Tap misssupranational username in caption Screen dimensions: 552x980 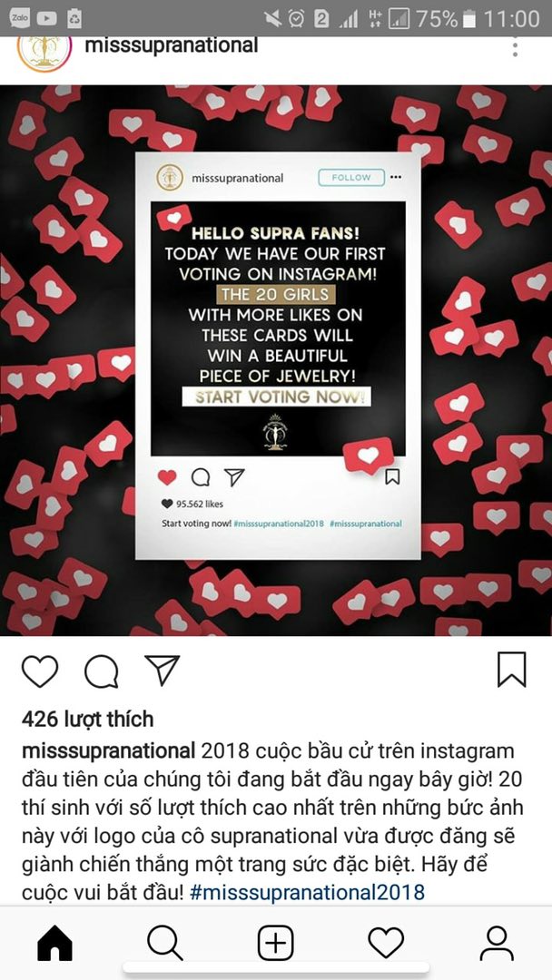(x=109, y=750)
